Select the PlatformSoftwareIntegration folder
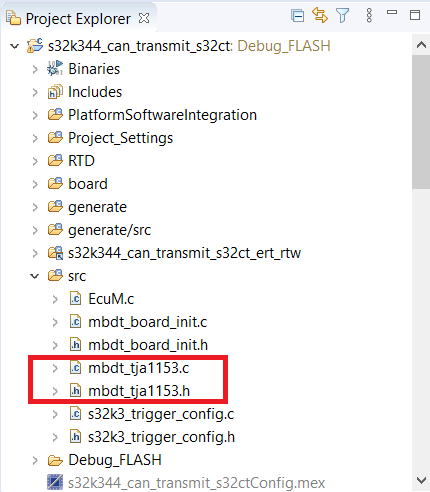The image size is (430, 492). [x=162, y=115]
